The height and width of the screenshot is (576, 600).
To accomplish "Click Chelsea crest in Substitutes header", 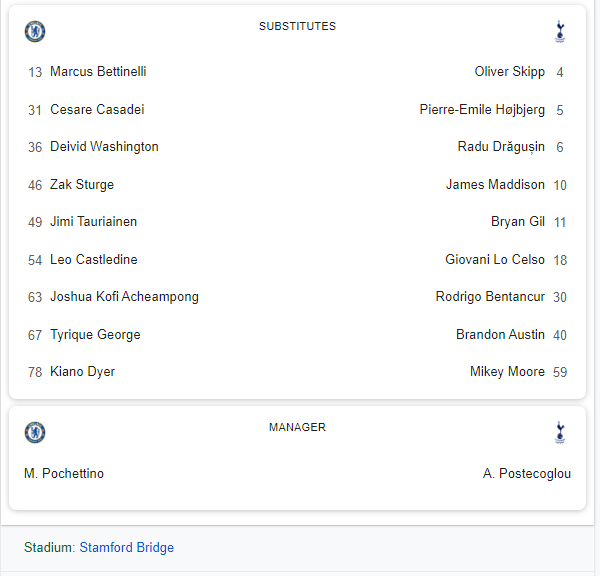I will pyautogui.click(x=35, y=31).
